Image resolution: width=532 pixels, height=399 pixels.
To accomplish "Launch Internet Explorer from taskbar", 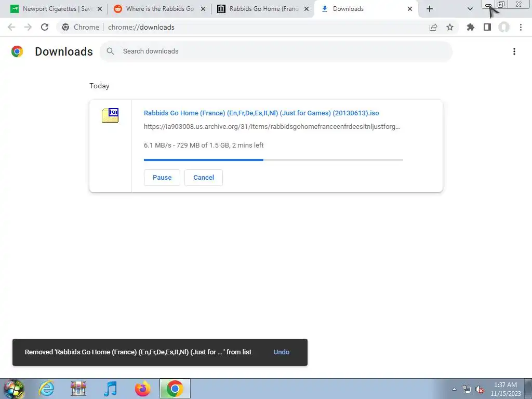I will pyautogui.click(x=46, y=389).
